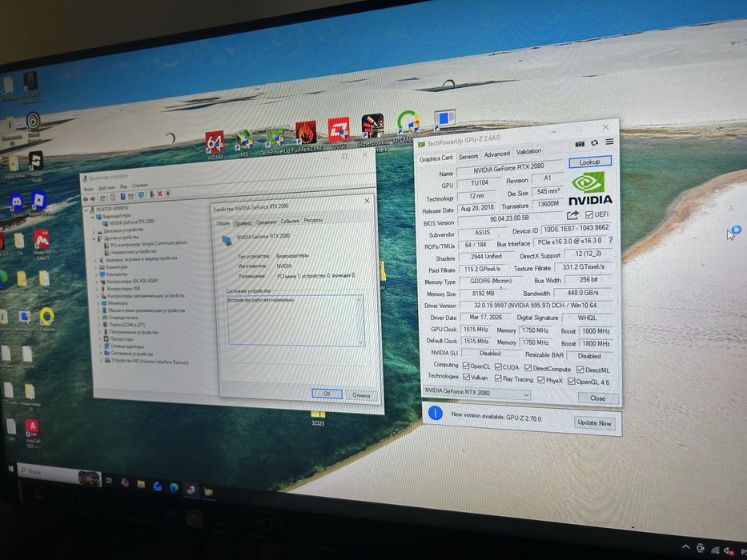
Task: Click the GPU-Z screenshot camera icon
Action: coord(580,143)
